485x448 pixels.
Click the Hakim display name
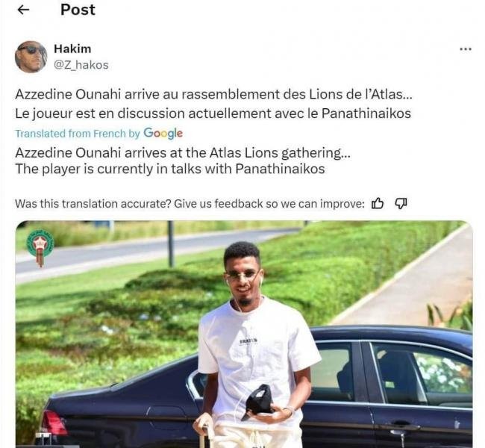tap(72, 49)
